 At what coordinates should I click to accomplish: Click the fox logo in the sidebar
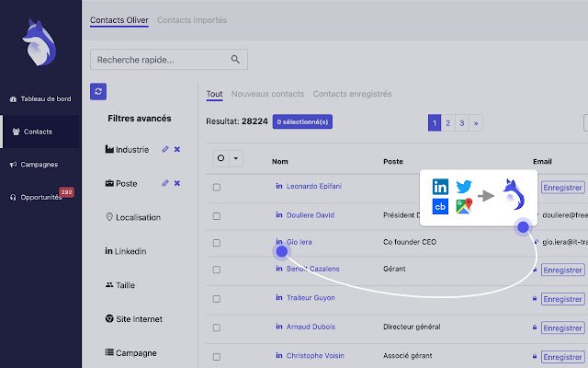point(39,43)
